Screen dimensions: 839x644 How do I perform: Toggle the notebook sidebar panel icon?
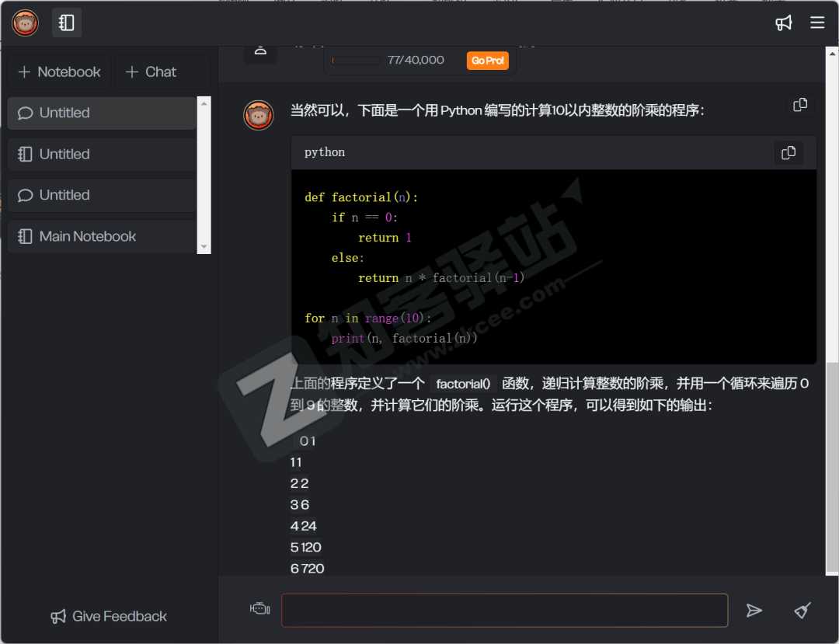point(67,23)
